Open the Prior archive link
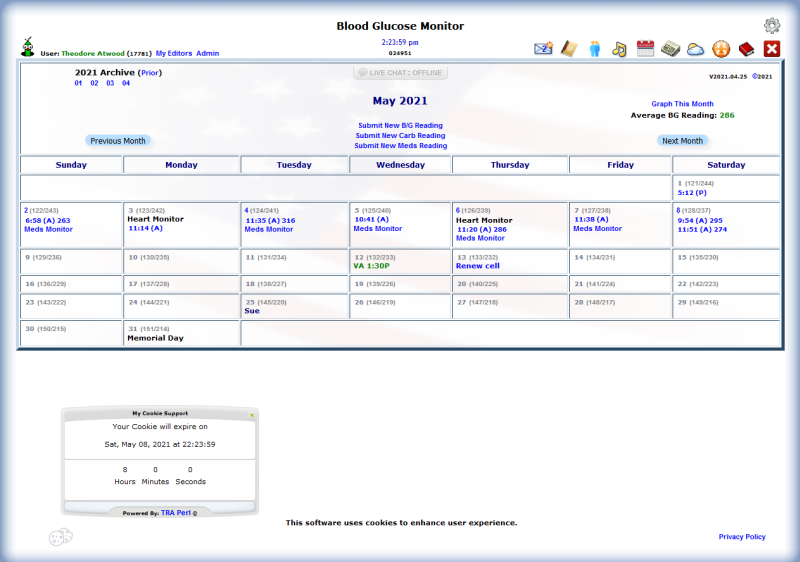Screen dimensions: 800x562 coord(149,73)
